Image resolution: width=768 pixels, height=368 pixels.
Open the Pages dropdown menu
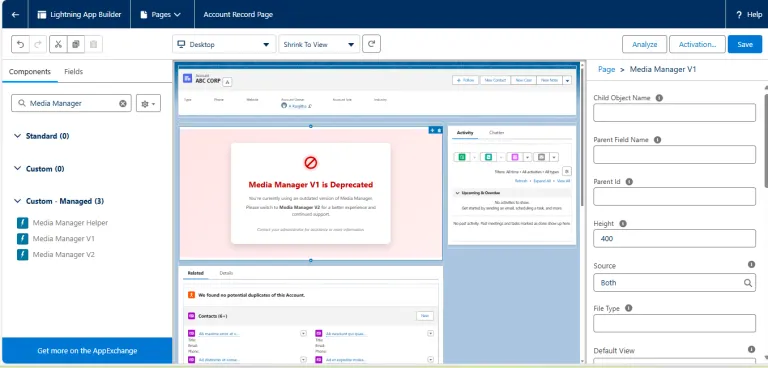[161, 15]
